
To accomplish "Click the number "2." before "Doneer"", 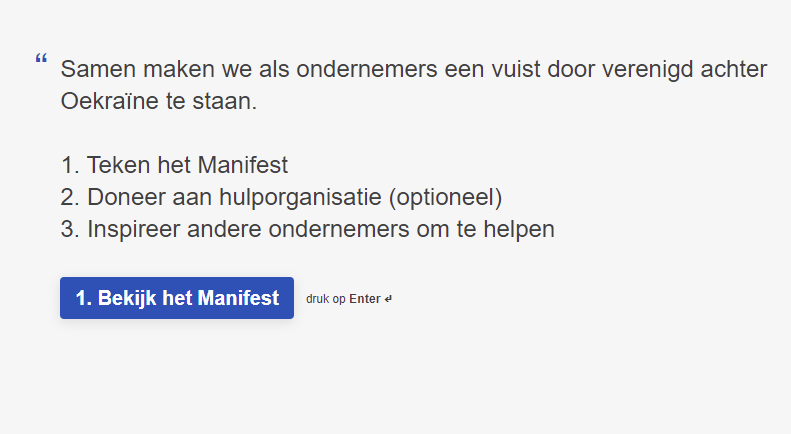I will (x=70, y=197).
